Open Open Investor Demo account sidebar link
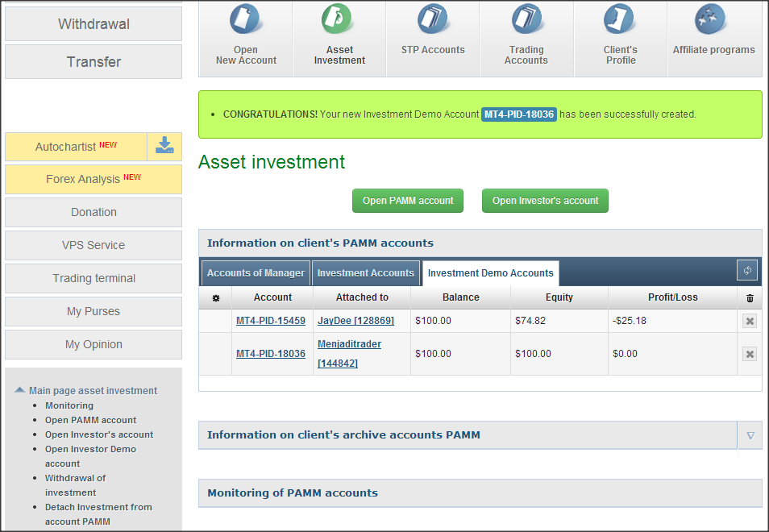Screen dimensions: 769x532 click(90, 456)
